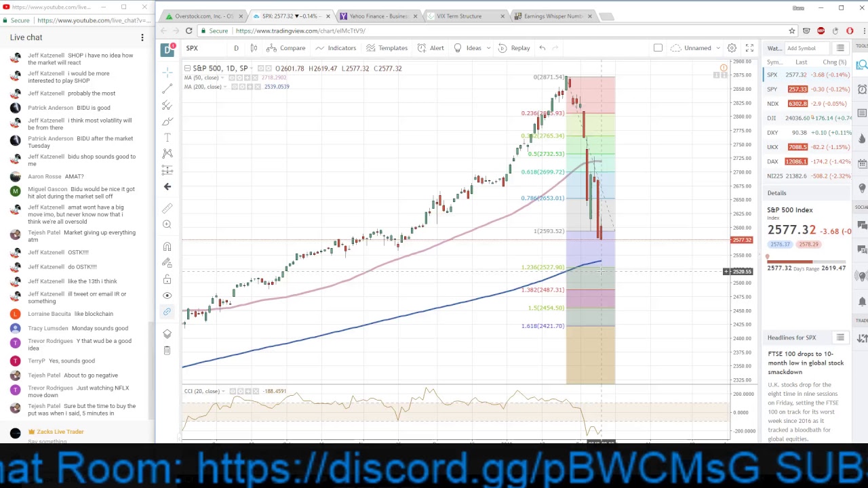Viewport: 868px width, 488px height.
Task: Create an Alert from toolbar
Action: click(431, 48)
